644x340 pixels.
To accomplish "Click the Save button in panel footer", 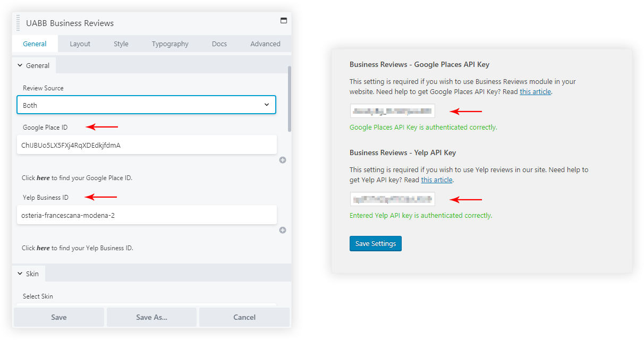I will [58, 317].
